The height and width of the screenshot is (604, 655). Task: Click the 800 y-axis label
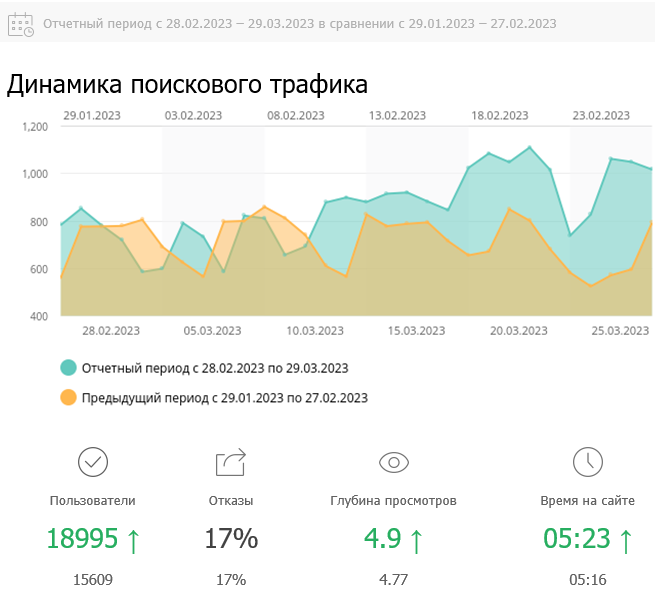39,222
